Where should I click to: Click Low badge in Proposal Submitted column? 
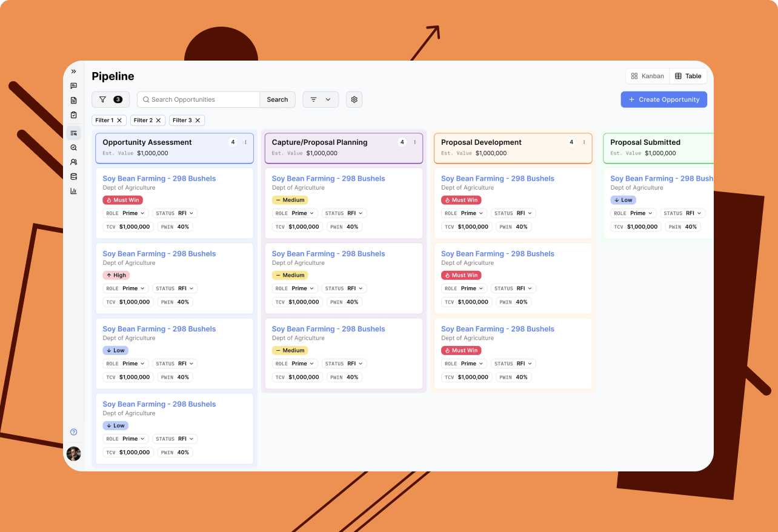623,200
